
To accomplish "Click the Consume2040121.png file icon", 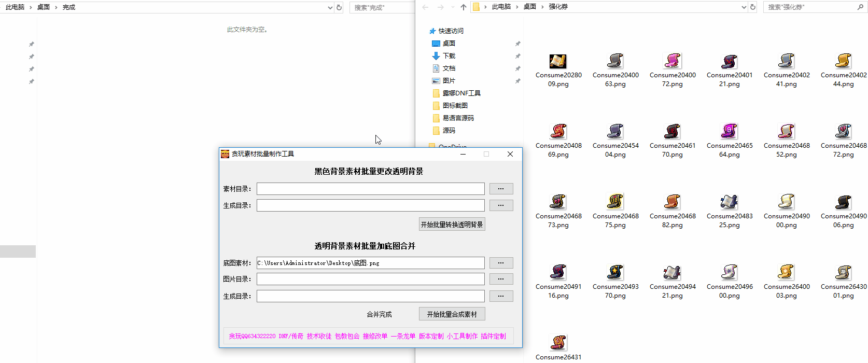I will pyautogui.click(x=729, y=61).
